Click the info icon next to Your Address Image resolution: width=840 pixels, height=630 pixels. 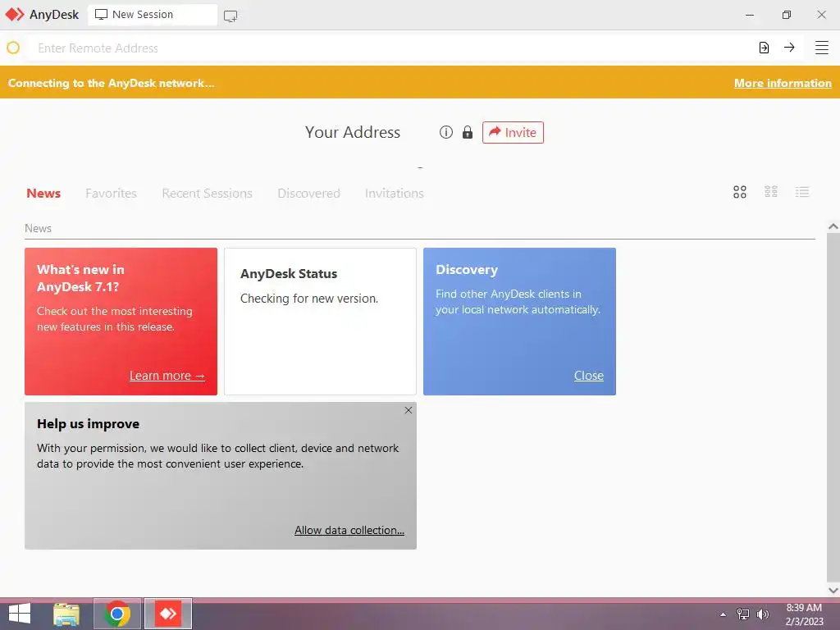(x=446, y=132)
